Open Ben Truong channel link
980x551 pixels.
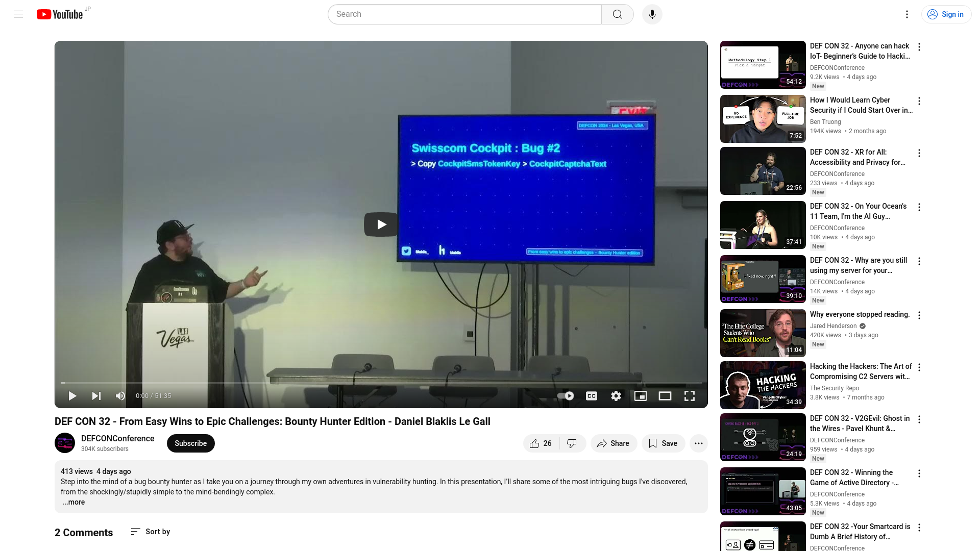coord(825,122)
